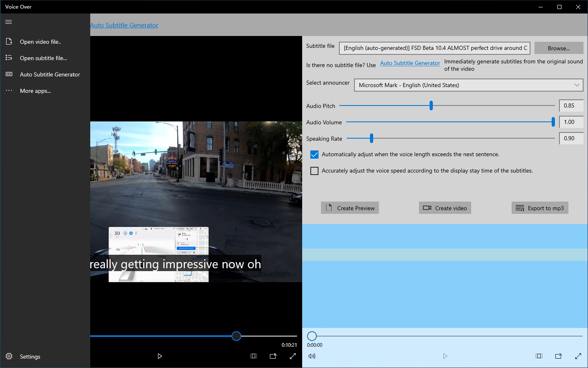The image size is (588, 368).
Task: Click zoom aspect icon on left video player
Action: point(254,356)
